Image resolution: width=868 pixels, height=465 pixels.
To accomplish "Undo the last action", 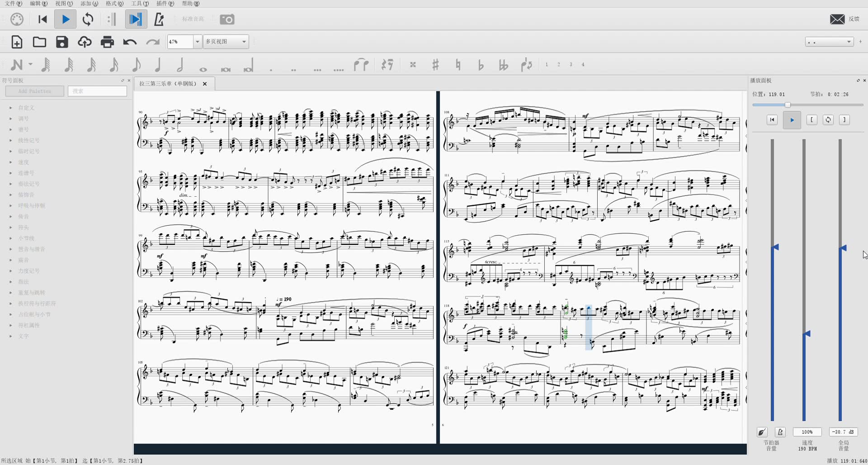I will (130, 42).
